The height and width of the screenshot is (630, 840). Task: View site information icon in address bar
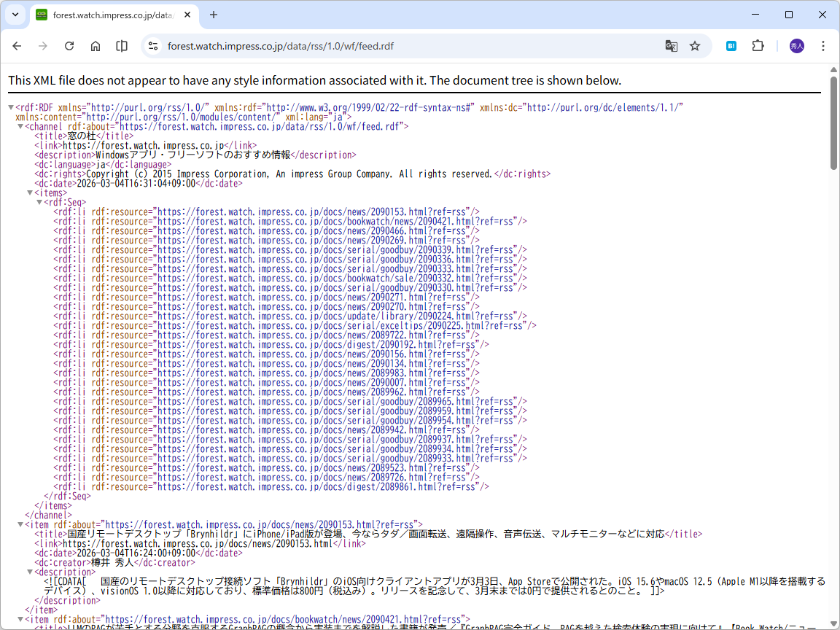point(153,46)
